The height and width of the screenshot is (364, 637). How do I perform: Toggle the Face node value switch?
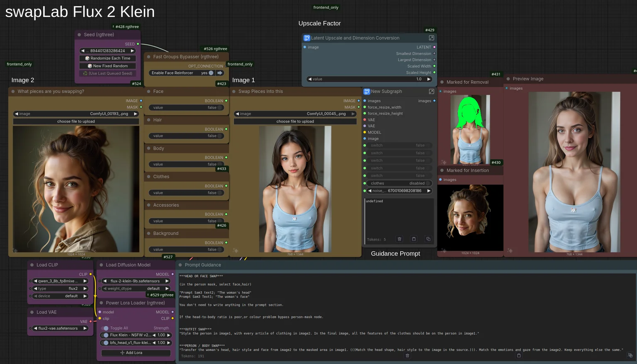tap(220, 108)
